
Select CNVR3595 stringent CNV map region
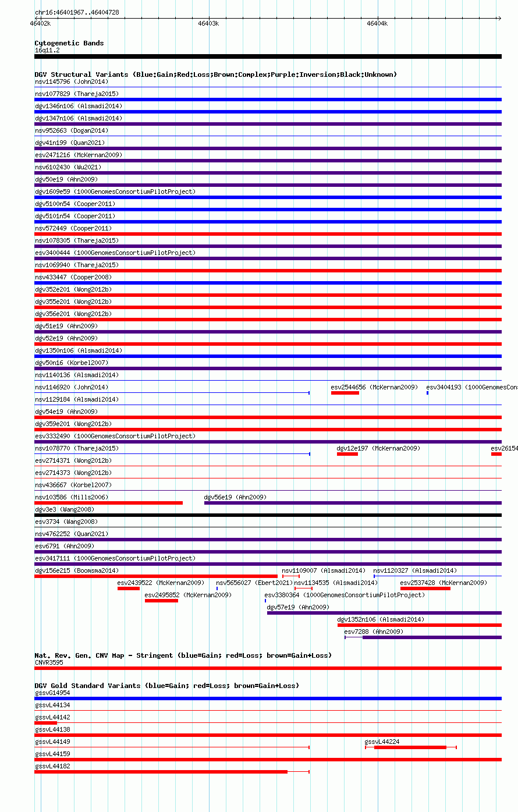[268, 668]
